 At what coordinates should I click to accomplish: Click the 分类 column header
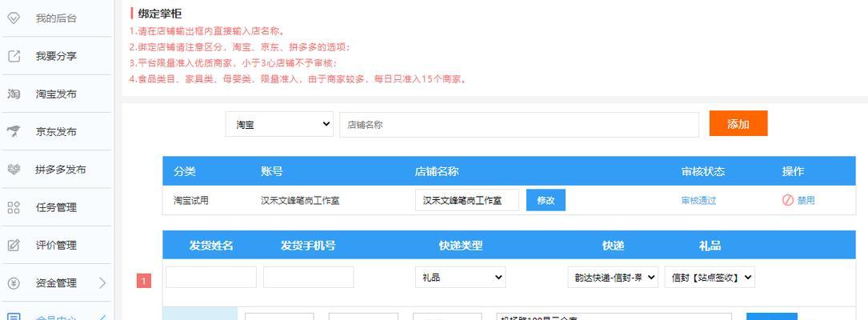(184, 172)
